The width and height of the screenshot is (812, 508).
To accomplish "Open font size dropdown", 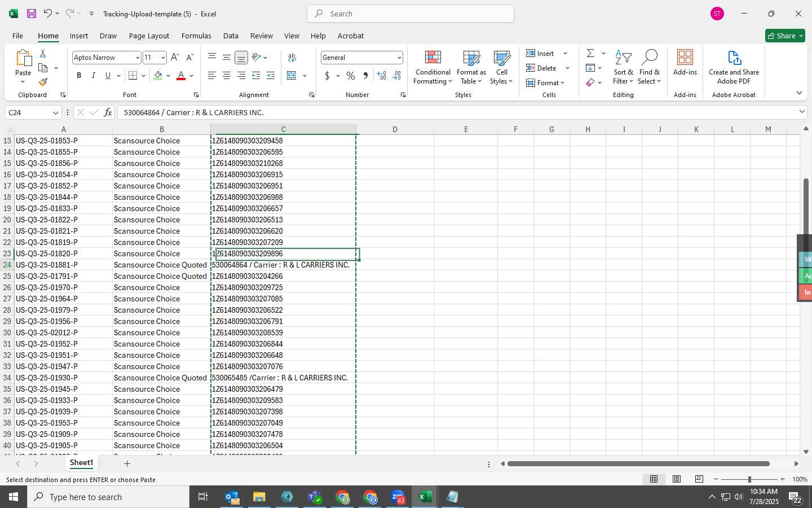I will click(163, 58).
